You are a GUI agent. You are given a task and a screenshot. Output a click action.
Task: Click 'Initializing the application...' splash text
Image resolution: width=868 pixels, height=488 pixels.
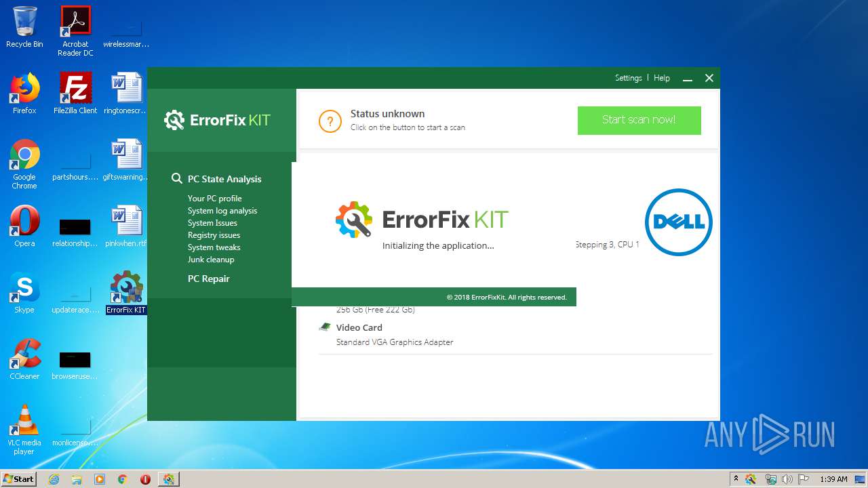pos(438,245)
